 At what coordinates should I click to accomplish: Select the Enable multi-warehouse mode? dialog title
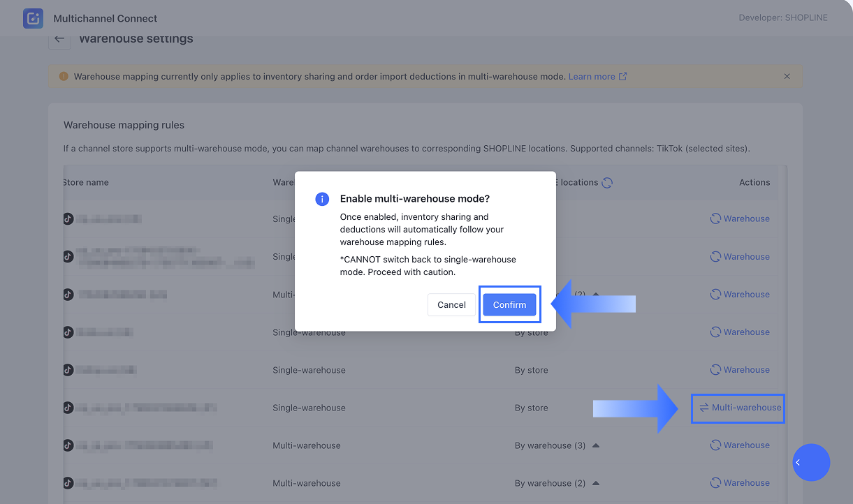coord(415,199)
